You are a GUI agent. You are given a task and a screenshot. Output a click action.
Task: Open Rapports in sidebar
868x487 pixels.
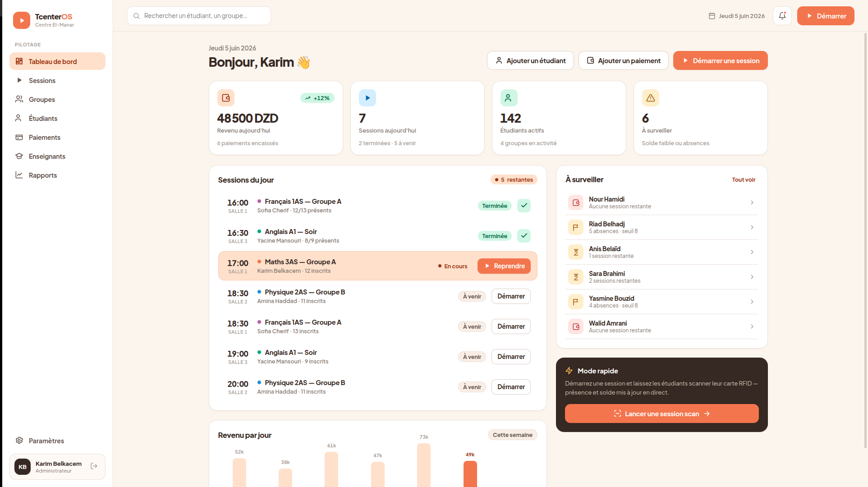coord(57,175)
